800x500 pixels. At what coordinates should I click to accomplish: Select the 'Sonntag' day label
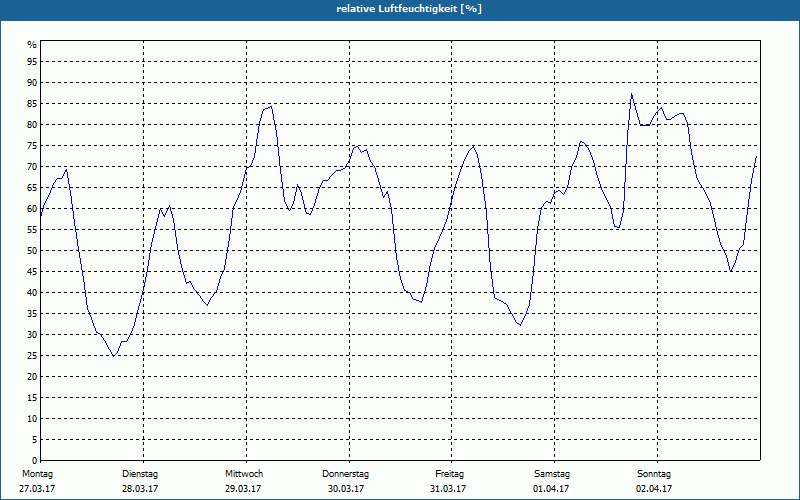[x=654, y=474]
